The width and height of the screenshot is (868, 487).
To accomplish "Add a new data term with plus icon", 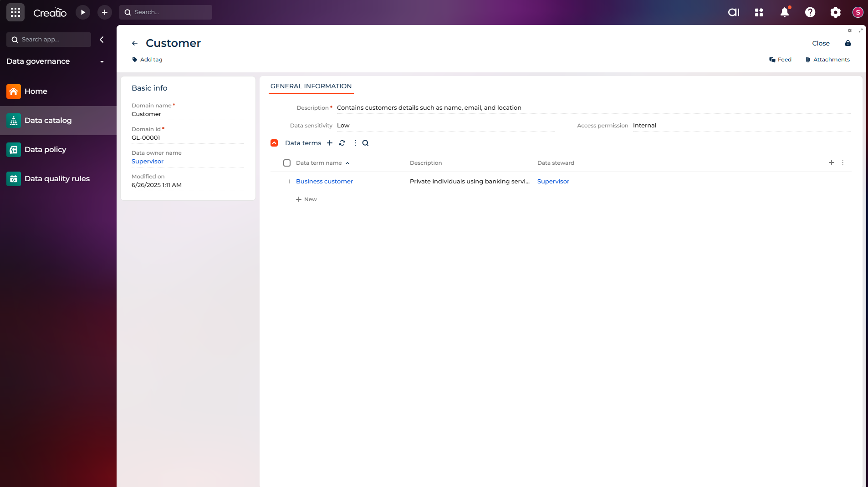I will click(x=330, y=143).
